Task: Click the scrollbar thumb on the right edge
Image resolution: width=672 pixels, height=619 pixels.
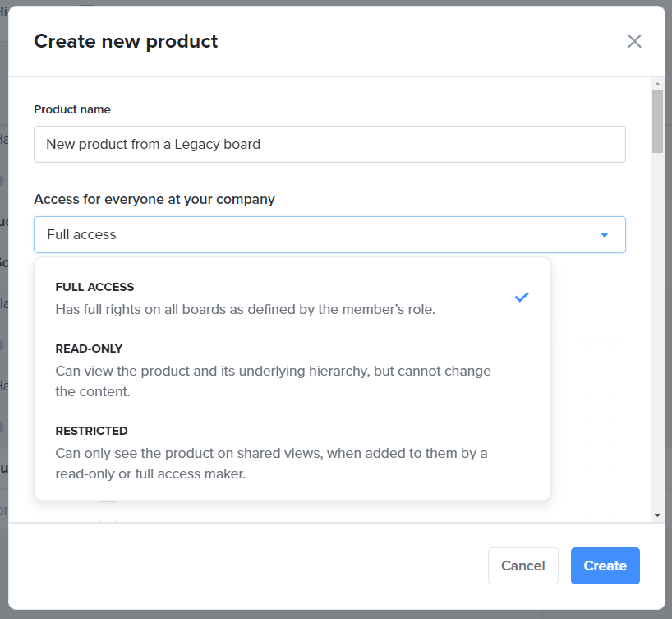Action: 657,123
